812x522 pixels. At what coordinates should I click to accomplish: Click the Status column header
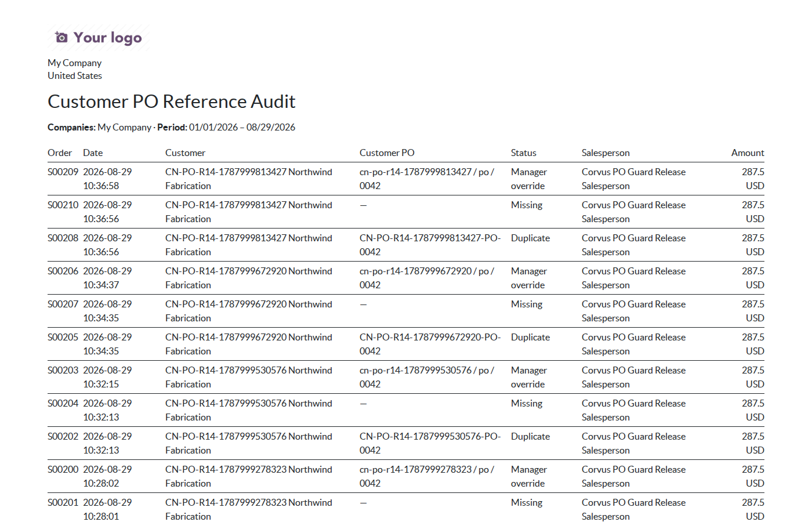pos(524,153)
